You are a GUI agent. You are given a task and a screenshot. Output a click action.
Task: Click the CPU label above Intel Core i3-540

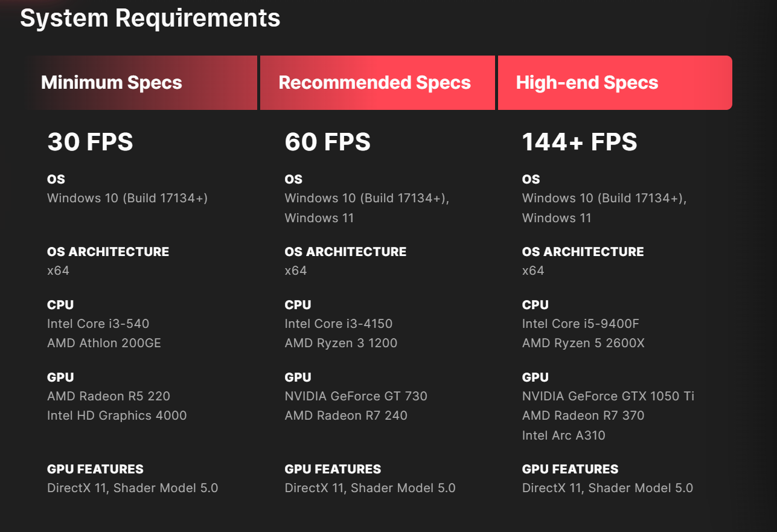coord(60,305)
